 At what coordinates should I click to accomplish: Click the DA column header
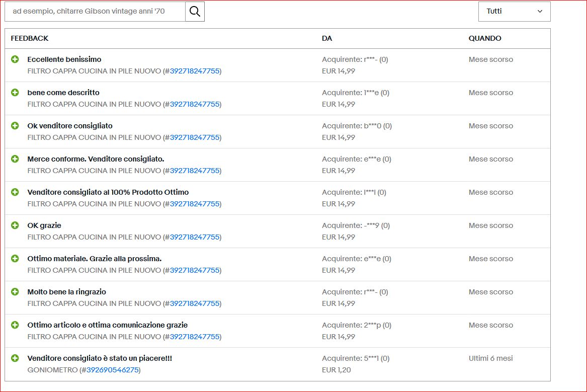point(327,38)
